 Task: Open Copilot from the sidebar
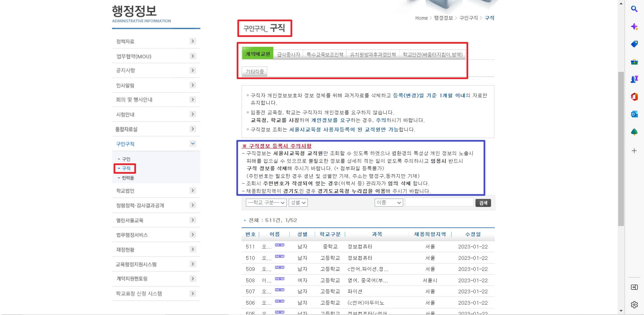(x=634, y=27)
